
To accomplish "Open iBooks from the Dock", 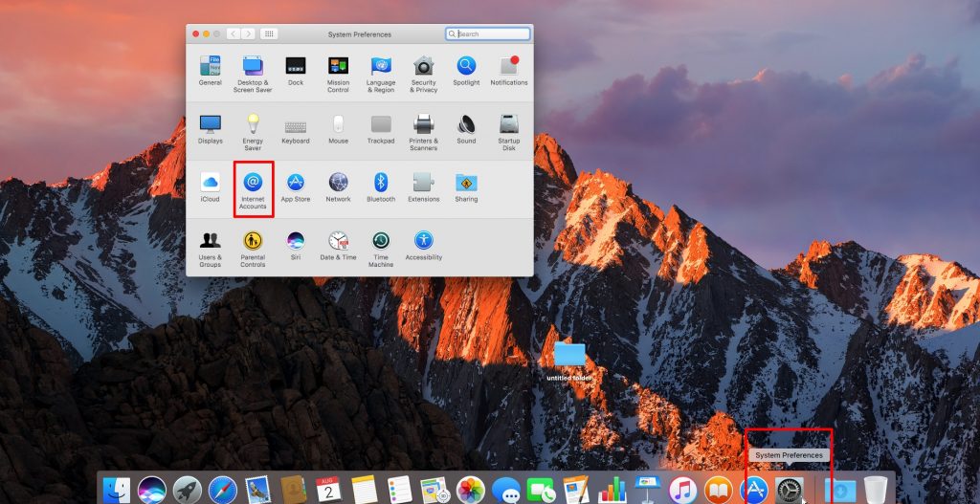I will tap(719, 491).
